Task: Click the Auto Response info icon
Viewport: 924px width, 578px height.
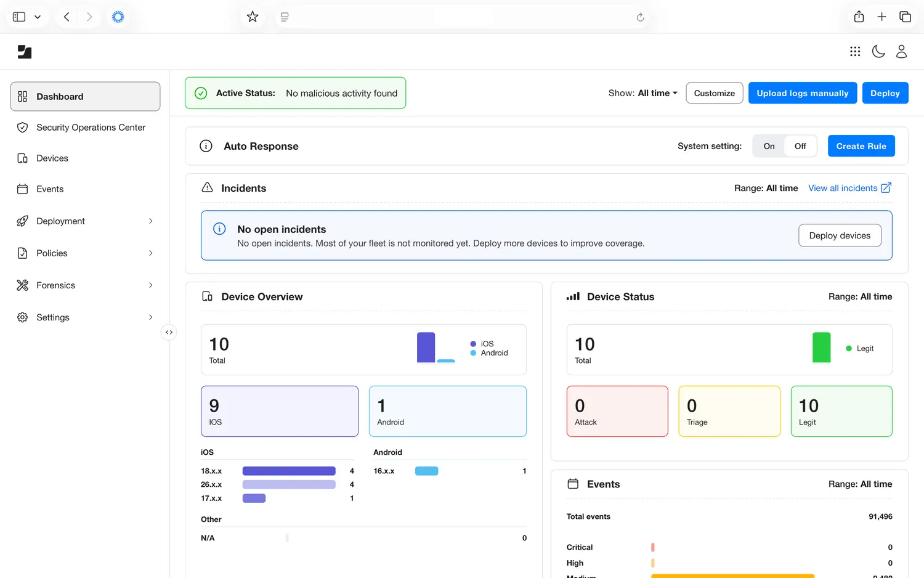Action: (x=206, y=146)
